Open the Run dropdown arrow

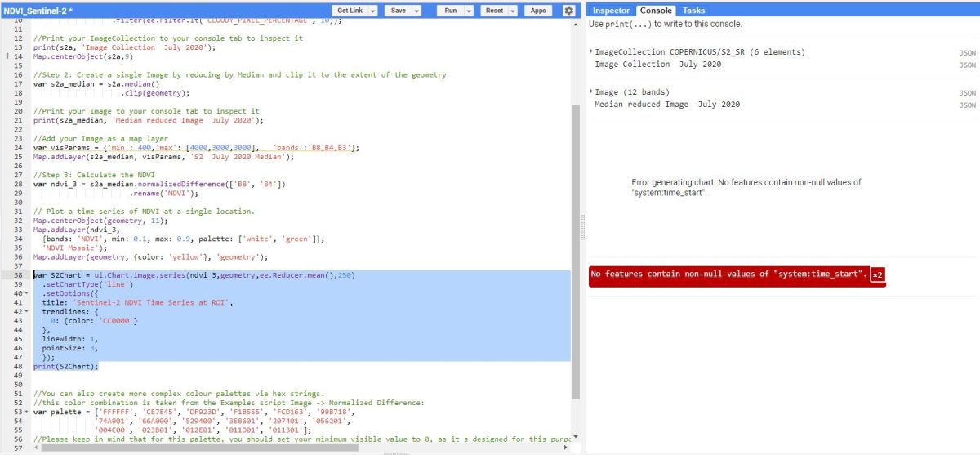point(469,11)
